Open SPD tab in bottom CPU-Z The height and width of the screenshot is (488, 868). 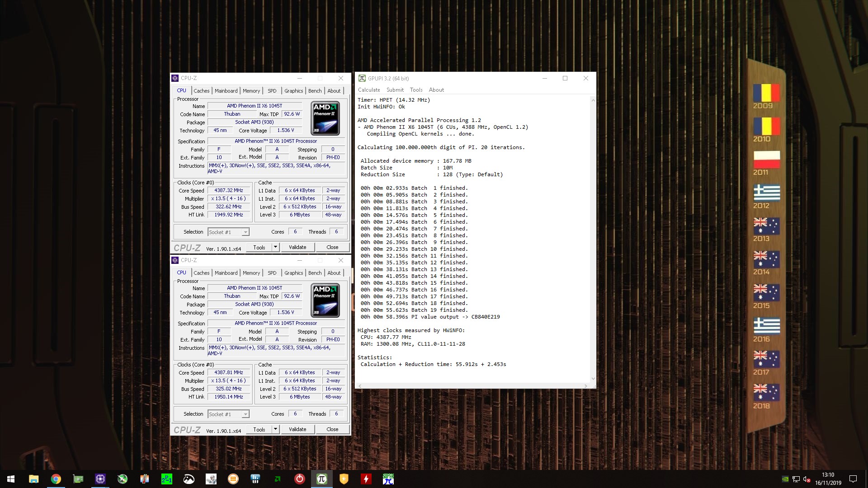pos(272,273)
